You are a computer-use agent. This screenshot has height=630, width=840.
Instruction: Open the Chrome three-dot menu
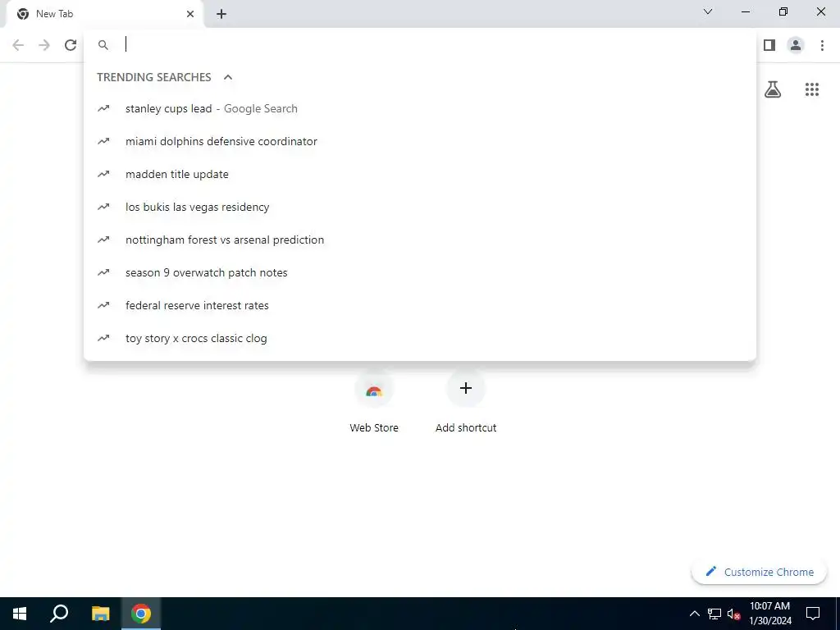click(822, 45)
